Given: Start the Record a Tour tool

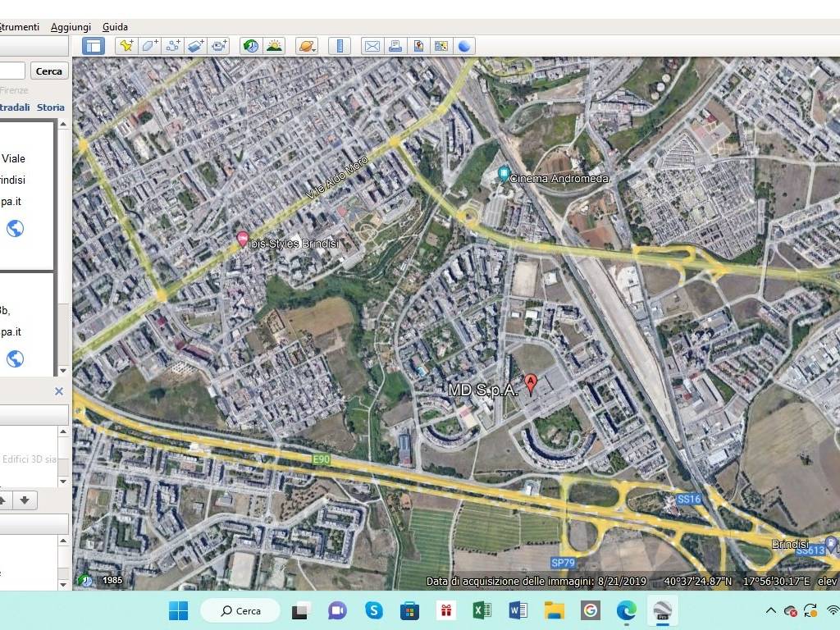Looking at the screenshot, I should 218,46.
